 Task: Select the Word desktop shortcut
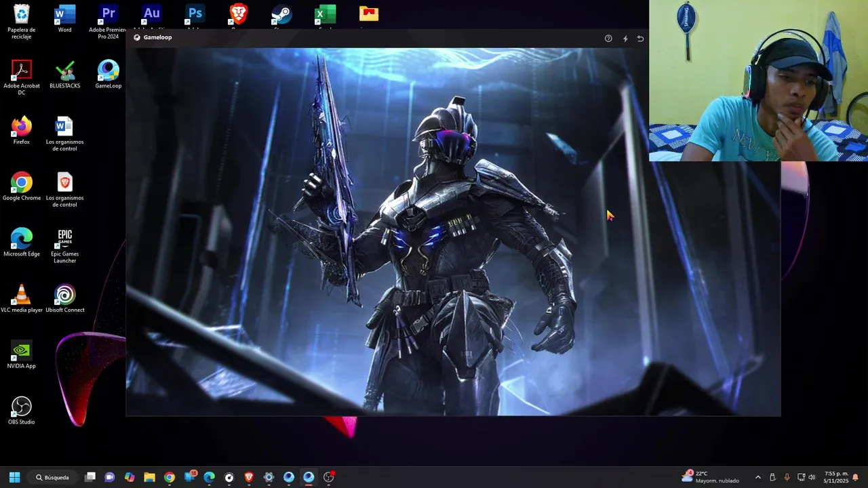[x=64, y=19]
